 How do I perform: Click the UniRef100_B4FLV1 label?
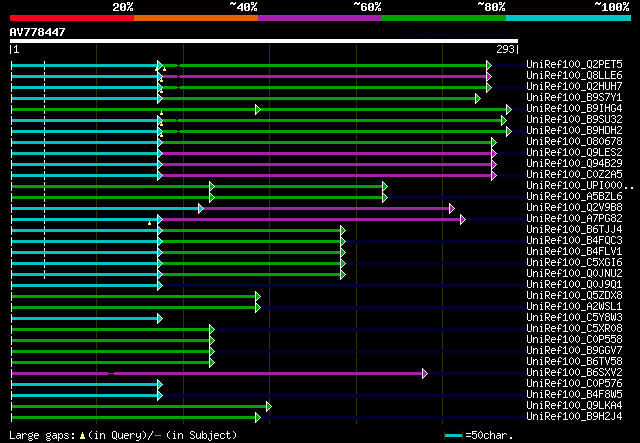tap(574, 252)
